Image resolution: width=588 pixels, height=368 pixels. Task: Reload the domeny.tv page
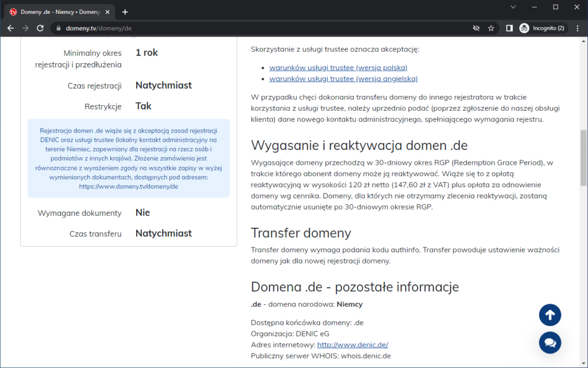pyautogui.click(x=40, y=28)
